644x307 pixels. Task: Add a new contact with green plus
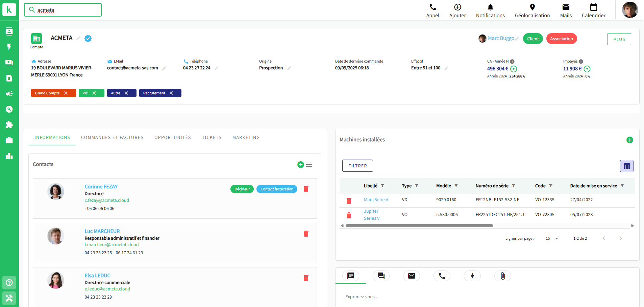point(300,165)
